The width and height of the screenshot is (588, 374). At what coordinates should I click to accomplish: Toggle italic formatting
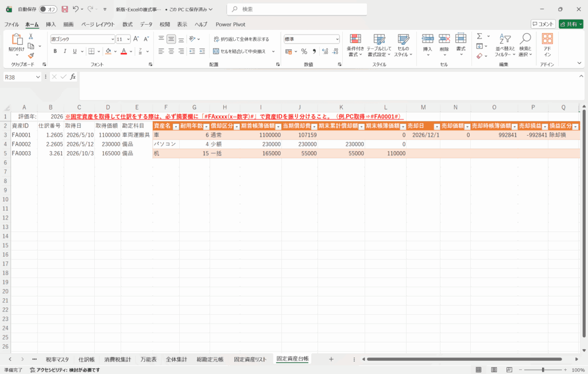coord(65,51)
